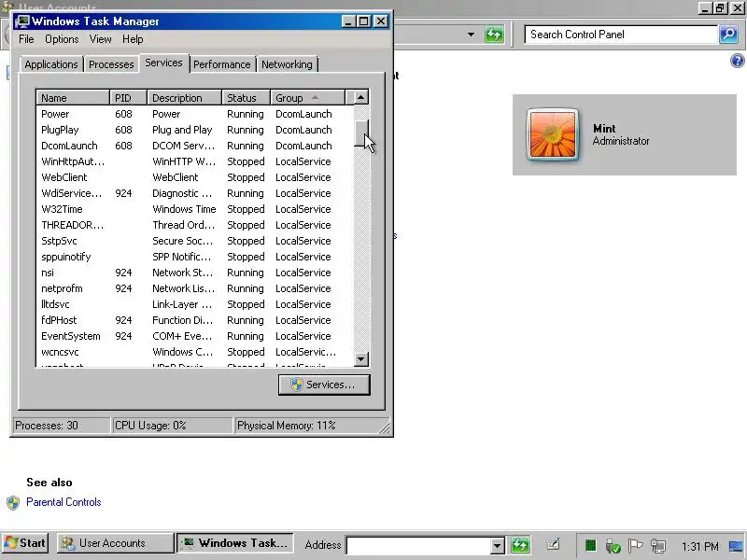Image resolution: width=747 pixels, height=560 pixels.
Task: Click the show desktop icon by the clock
Action: (736, 546)
